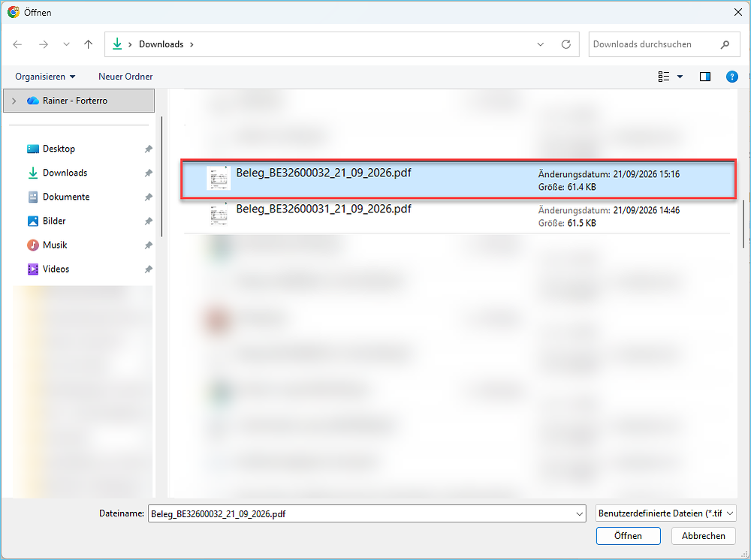Toggle the preview pane

705,77
